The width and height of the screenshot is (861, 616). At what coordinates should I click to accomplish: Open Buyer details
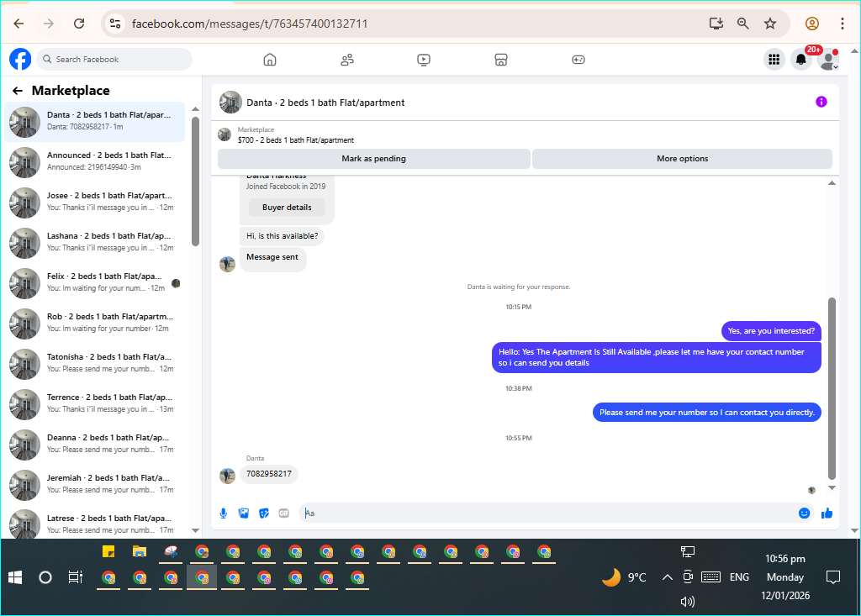[x=287, y=208]
